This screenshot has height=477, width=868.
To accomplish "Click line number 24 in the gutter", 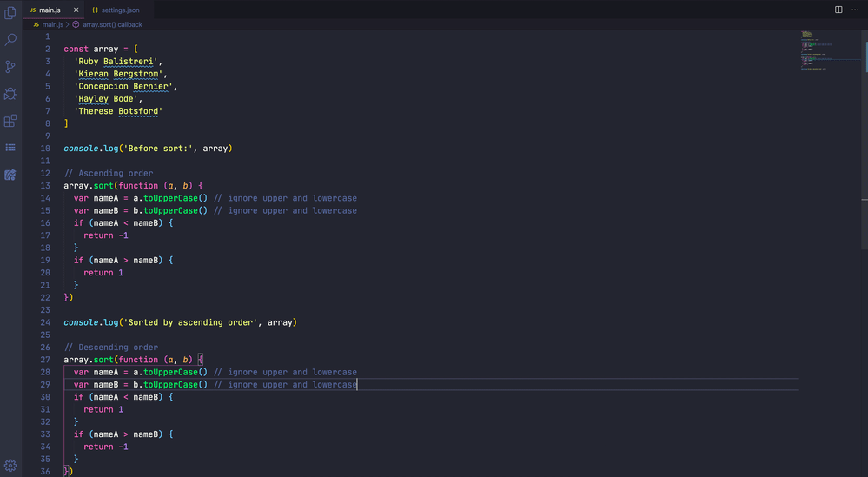I will 46,322.
